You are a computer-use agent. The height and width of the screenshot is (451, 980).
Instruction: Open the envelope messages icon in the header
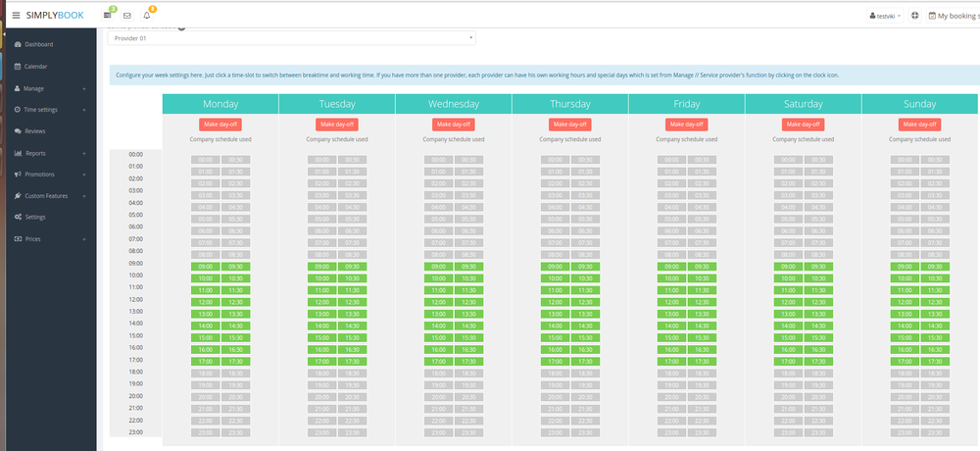[126, 16]
